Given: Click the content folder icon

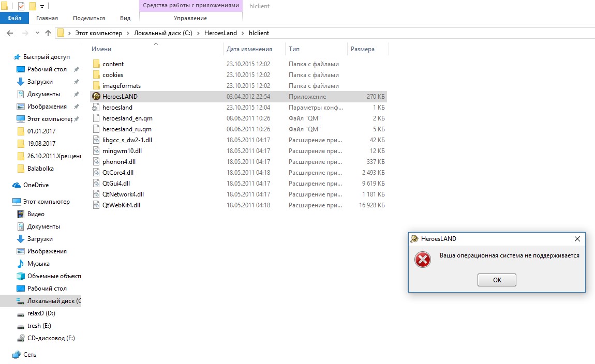Looking at the screenshot, I should click(x=96, y=64).
